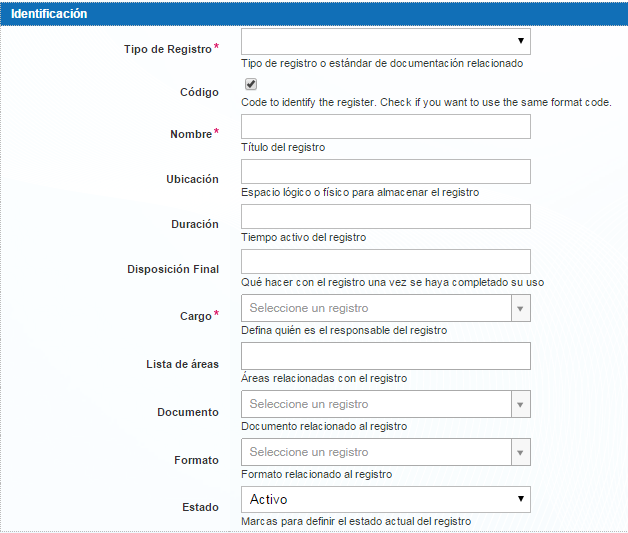Click the Formato dropdown arrow button
Screen dimensions: 628x533
[520, 452]
